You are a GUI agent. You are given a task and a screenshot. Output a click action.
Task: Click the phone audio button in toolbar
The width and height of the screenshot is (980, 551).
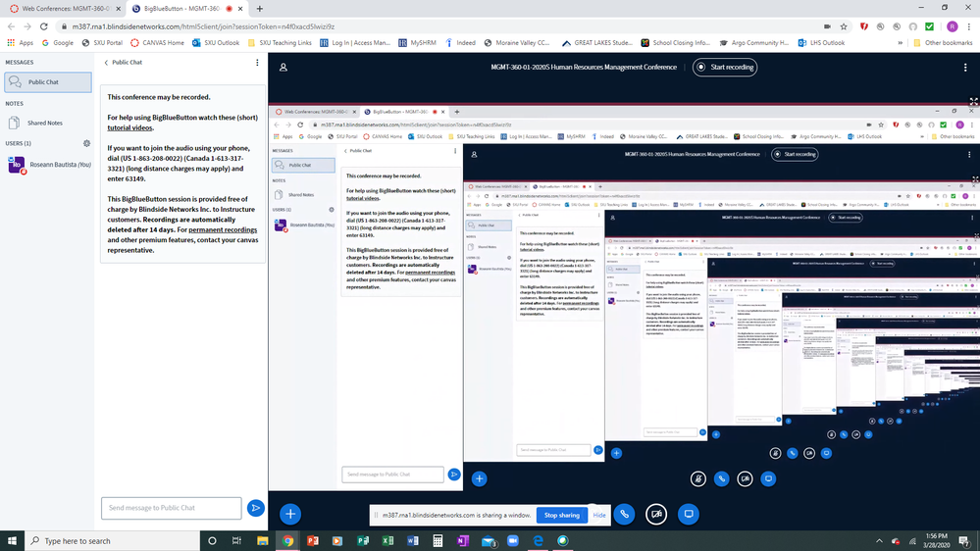(x=623, y=514)
